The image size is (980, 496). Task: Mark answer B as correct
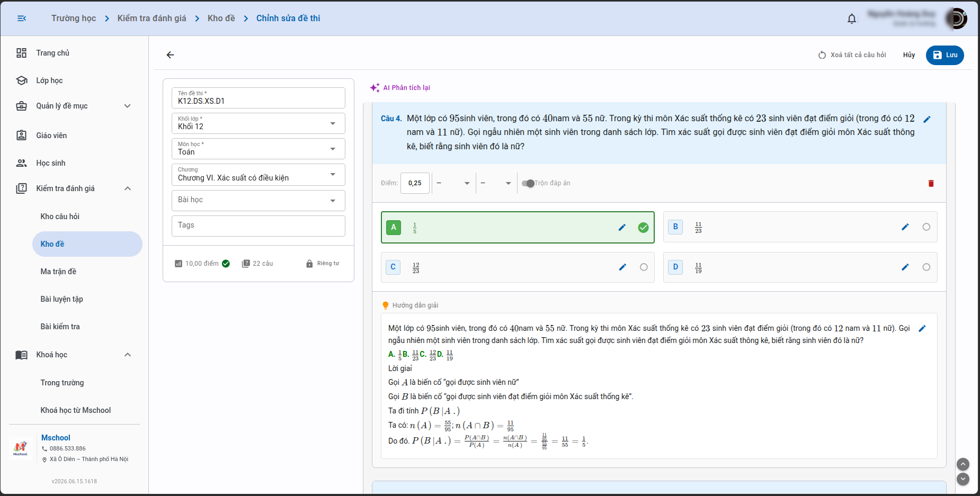tap(926, 227)
